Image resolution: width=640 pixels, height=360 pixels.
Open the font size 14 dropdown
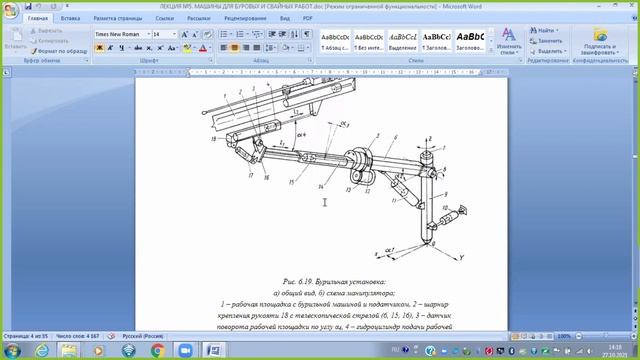click(x=174, y=34)
